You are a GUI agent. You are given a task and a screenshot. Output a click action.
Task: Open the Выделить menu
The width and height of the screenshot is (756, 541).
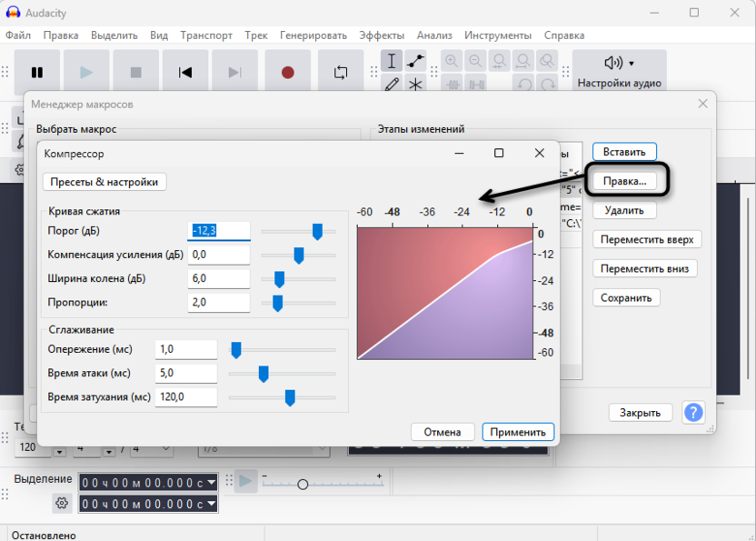coord(114,35)
